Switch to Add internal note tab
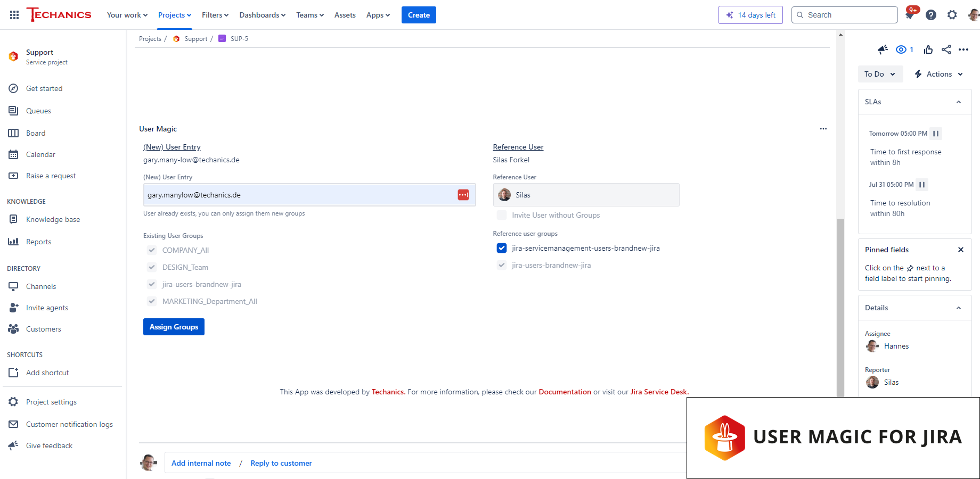This screenshot has width=980, height=479. coord(201,463)
